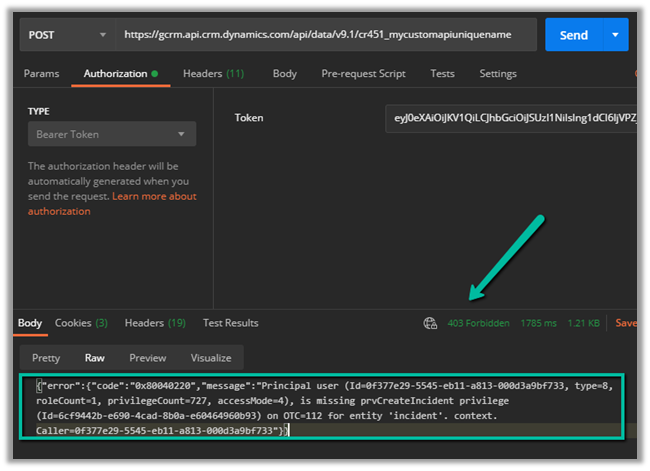650x471 pixels.
Task: Open the Settings tab
Action: click(498, 74)
